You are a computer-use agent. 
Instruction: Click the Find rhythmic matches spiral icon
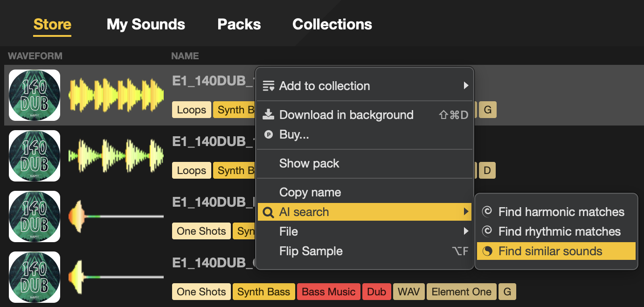(487, 231)
